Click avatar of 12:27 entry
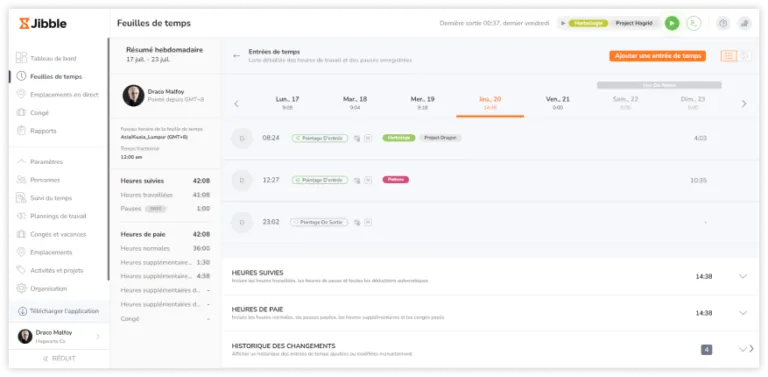Viewport: 768px width, 377px height. click(242, 180)
